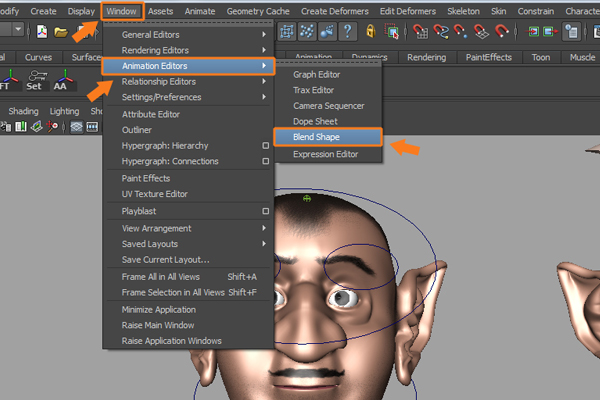Screen dimensions: 600x400
Task: Click the highlight selection mode icon
Action: [x=392, y=32]
